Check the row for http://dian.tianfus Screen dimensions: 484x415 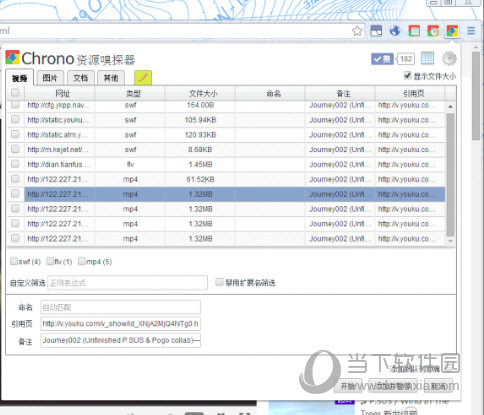(15, 164)
